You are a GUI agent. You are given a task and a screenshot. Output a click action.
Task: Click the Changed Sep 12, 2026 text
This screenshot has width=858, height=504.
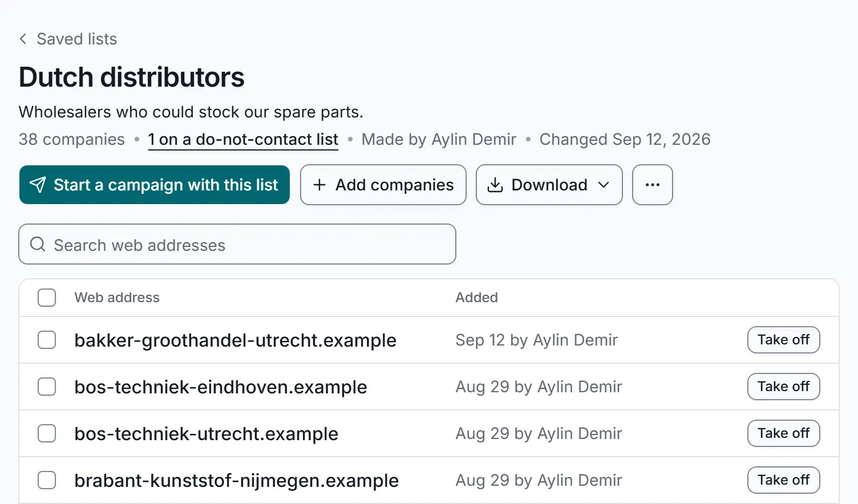pyautogui.click(x=625, y=140)
